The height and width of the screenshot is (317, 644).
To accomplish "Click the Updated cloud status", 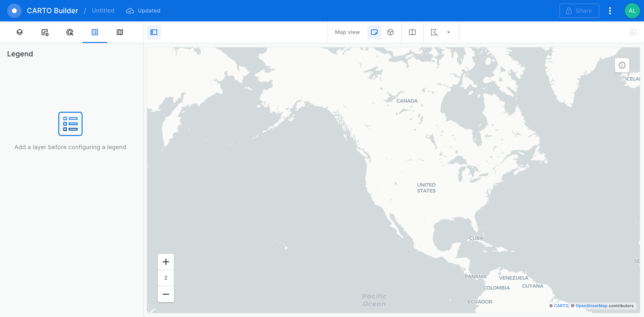I will [143, 11].
